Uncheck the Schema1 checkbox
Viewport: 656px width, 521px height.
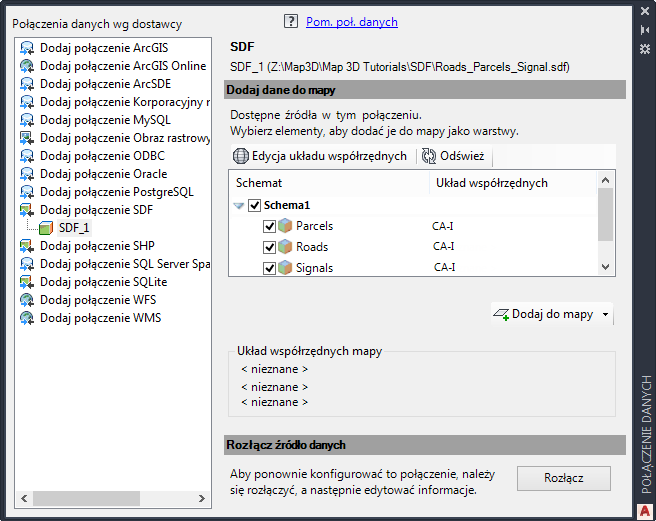(x=254, y=205)
